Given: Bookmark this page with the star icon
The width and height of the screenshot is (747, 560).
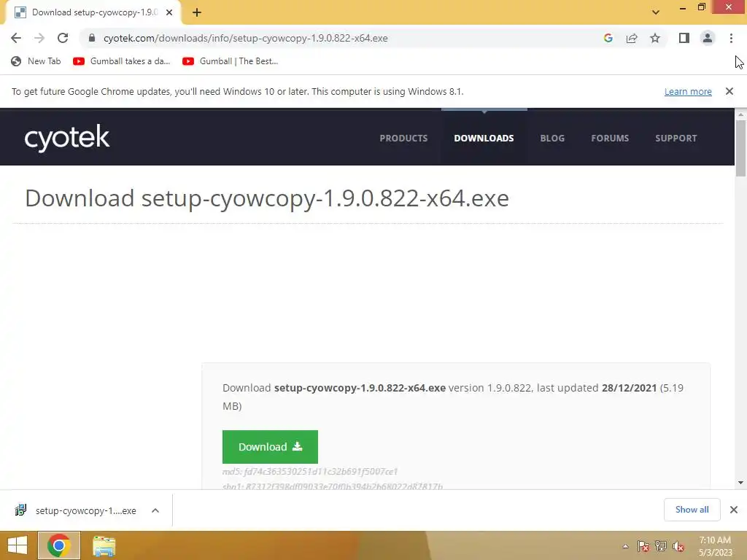Looking at the screenshot, I should pyautogui.click(x=655, y=38).
